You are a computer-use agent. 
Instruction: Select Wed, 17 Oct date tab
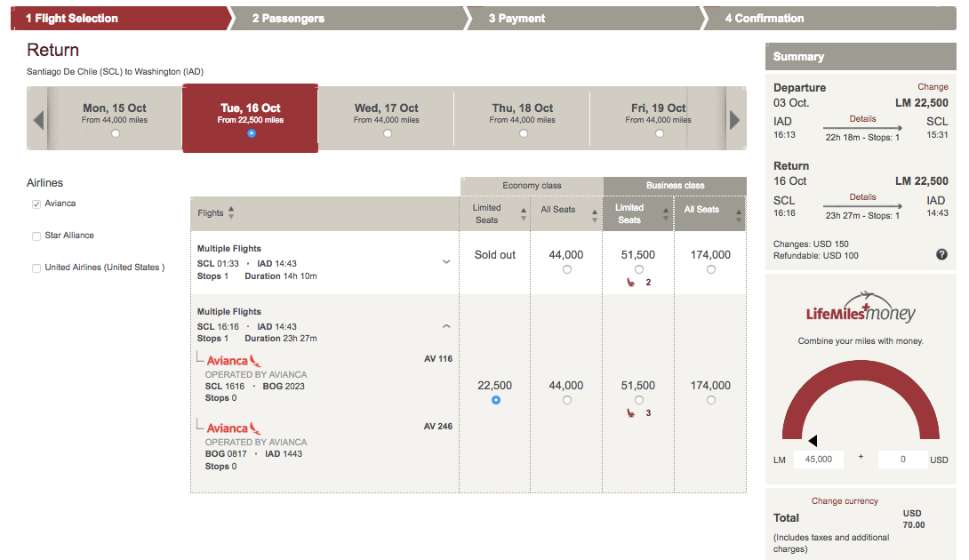386,119
